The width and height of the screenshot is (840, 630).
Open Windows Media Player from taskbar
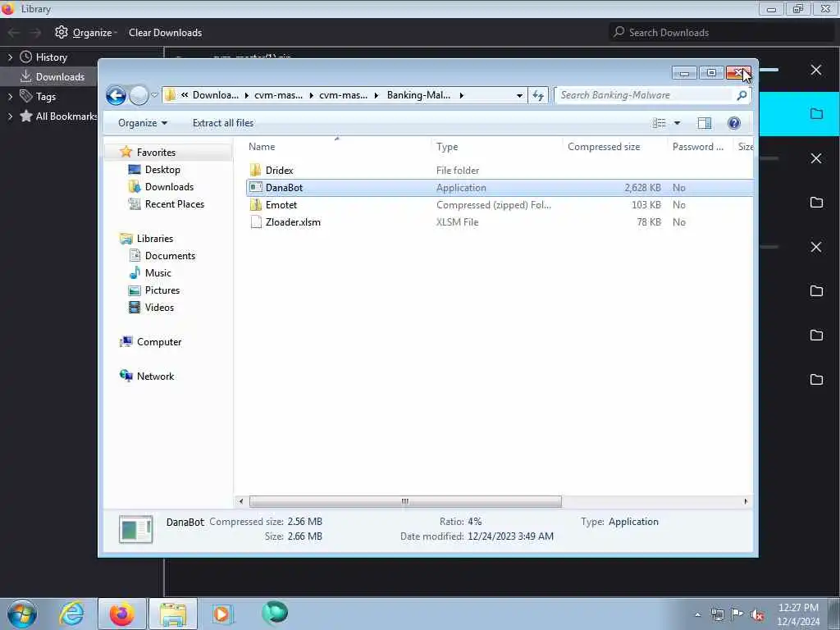(x=221, y=614)
